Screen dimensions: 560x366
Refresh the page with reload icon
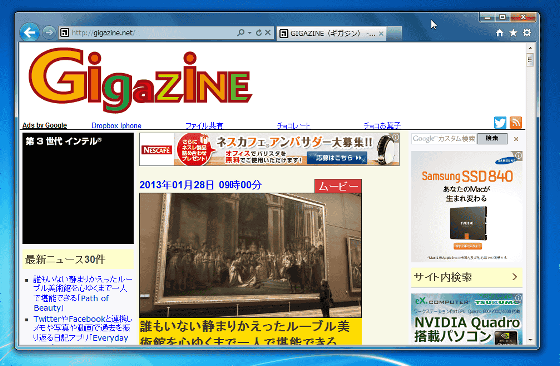tap(259, 33)
